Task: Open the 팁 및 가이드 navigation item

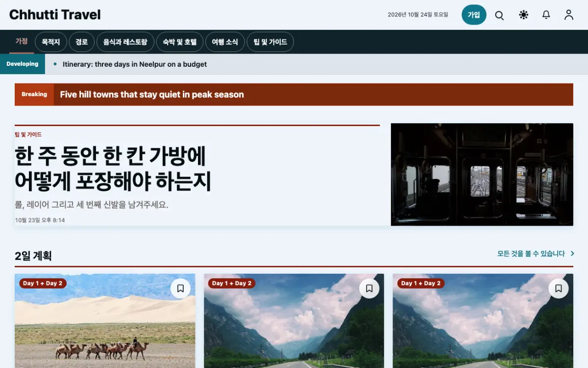Action: [270, 42]
